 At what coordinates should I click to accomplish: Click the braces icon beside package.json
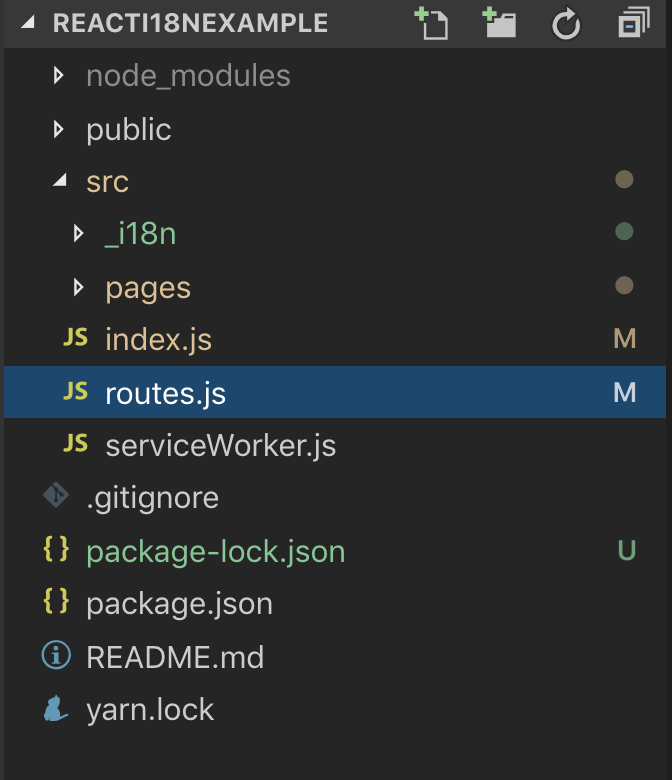click(56, 600)
